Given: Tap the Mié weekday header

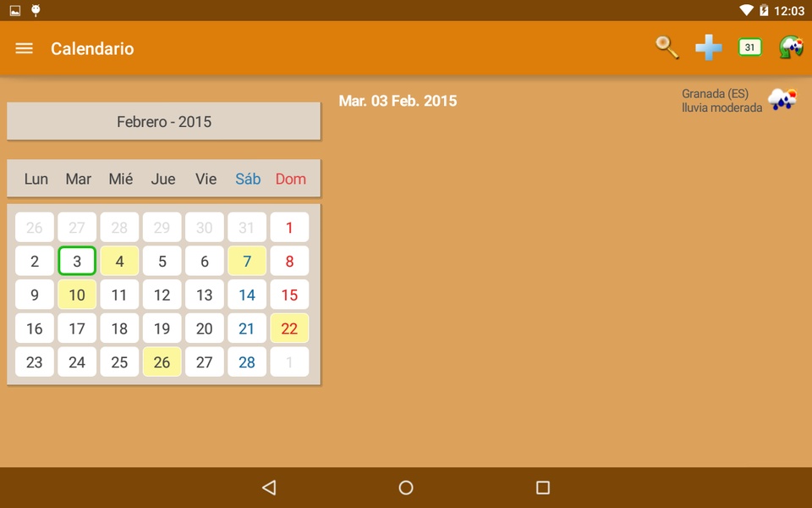Looking at the screenshot, I should [x=121, y=179].
